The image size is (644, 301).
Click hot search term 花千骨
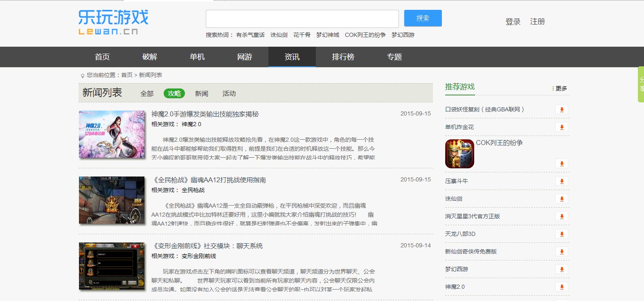302,35
